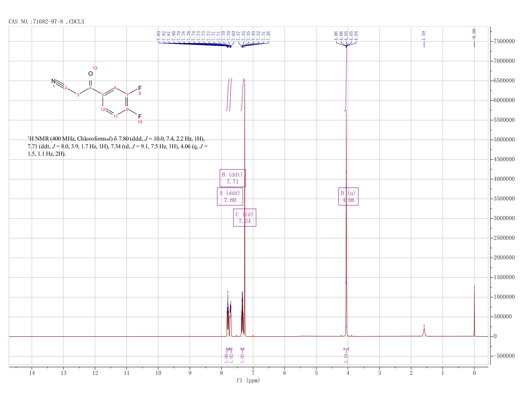Screen dimensions: 532x411
Task: Click the CAS NO. title text
Action: click(x=46, y=22)
